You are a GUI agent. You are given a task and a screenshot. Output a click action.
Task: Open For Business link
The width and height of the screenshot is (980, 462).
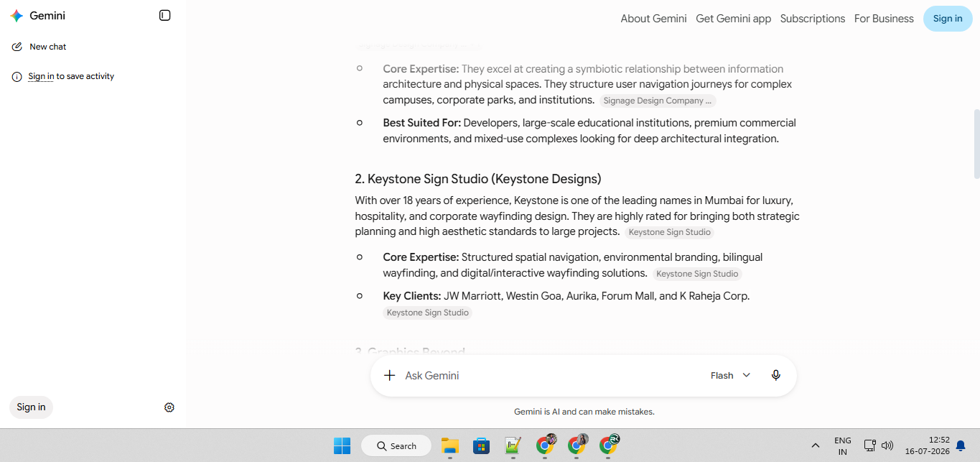[884, 19]
